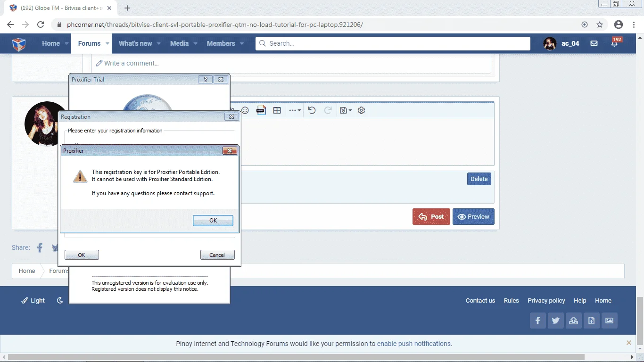Close the Globe TM browser tab

pos(109,8)
